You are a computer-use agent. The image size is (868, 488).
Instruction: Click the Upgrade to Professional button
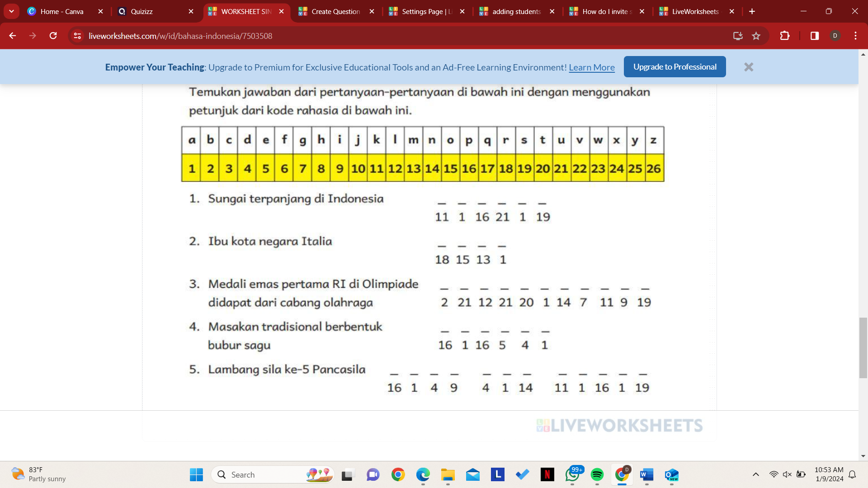click(675, 67)
